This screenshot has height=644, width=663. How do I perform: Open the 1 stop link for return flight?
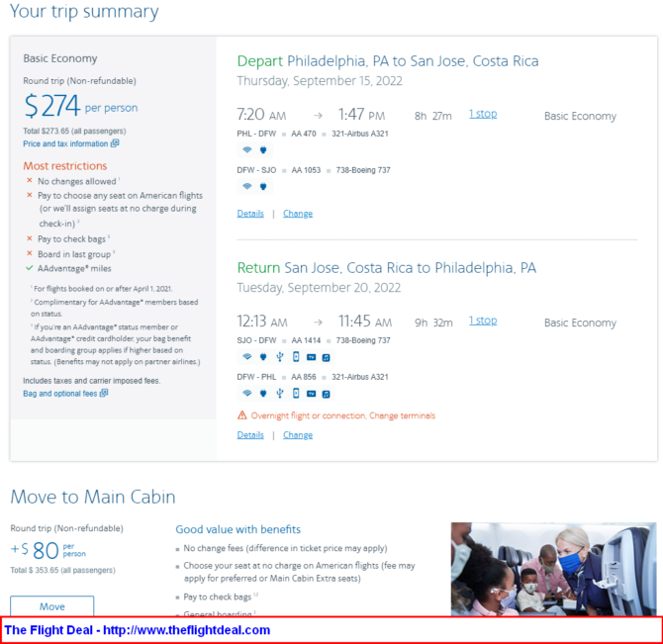[483, 321]
